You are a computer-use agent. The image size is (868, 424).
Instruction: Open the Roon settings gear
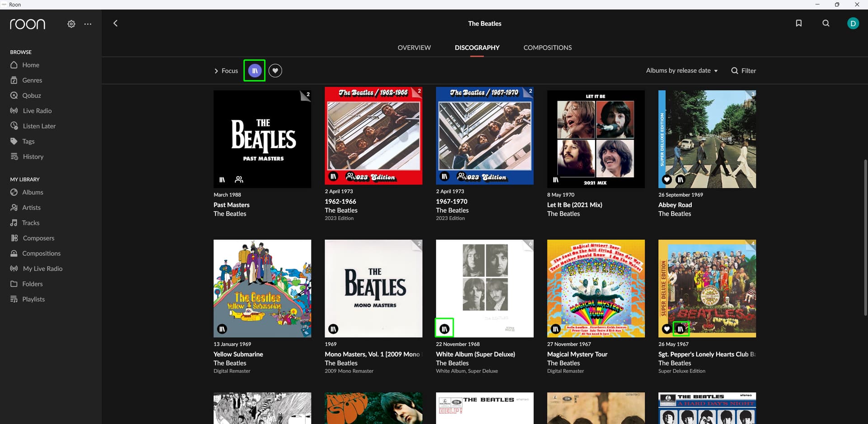tap(71, 24)
